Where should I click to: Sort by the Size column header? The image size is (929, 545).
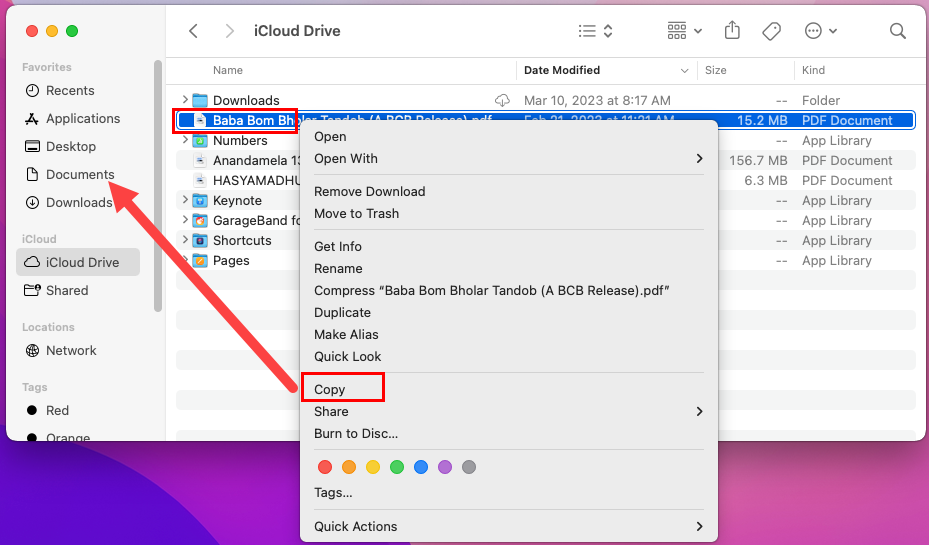coord(716,70)
